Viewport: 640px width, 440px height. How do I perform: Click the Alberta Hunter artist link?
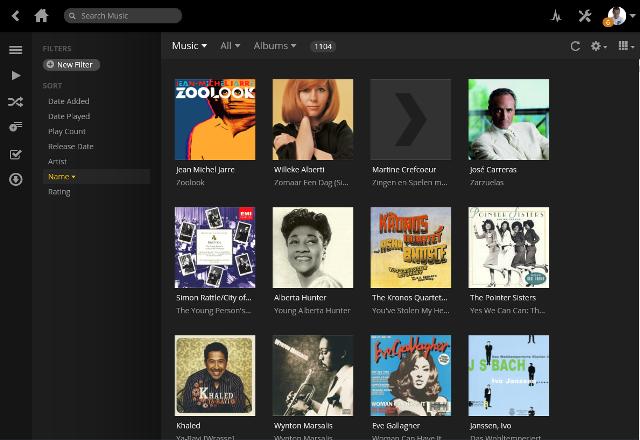tap(300, 298)
